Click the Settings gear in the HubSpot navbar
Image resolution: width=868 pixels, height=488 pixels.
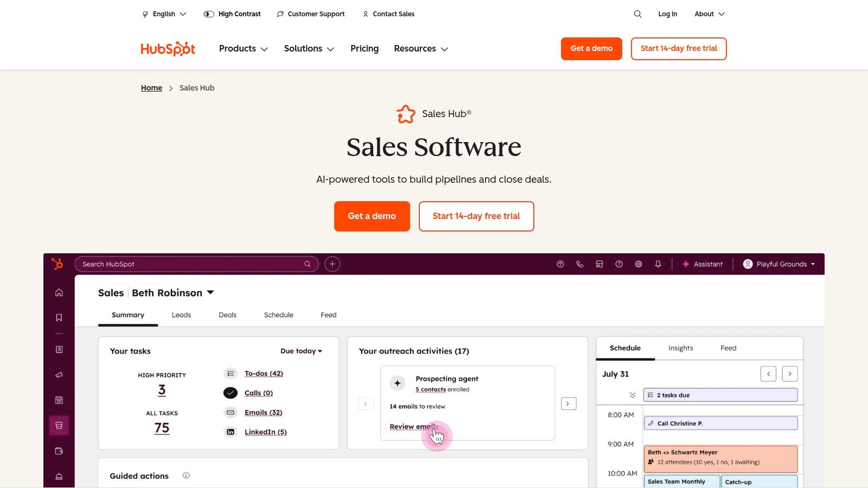[x=639, y=264]
